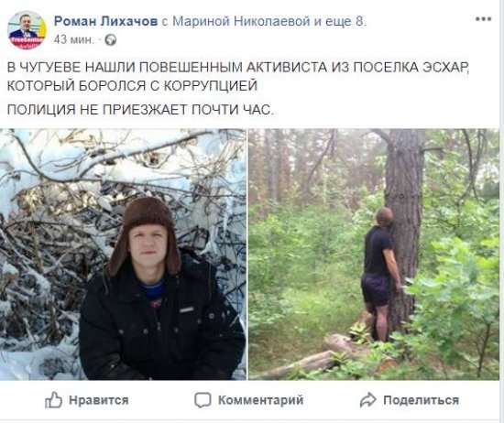Screen dimensions: 504x423
Task: Click the Роман Лихачов author name
Action: (x=105, y=21)
